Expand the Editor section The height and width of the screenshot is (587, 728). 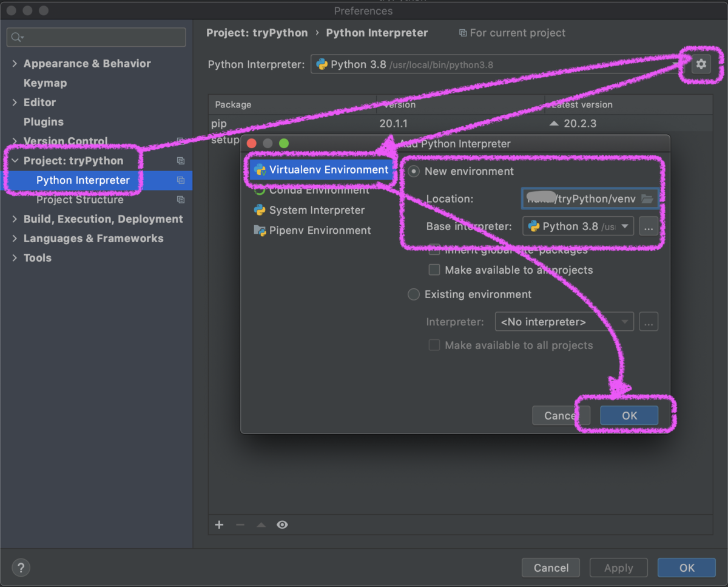coord(15,103)
